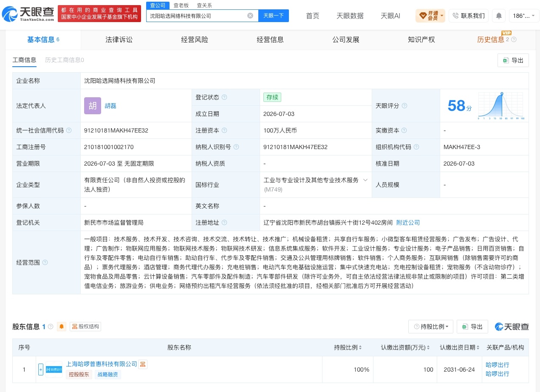Click the 导出 button for 股东信息
Screen dimensions: 540x392
click(x=472, y=327)
